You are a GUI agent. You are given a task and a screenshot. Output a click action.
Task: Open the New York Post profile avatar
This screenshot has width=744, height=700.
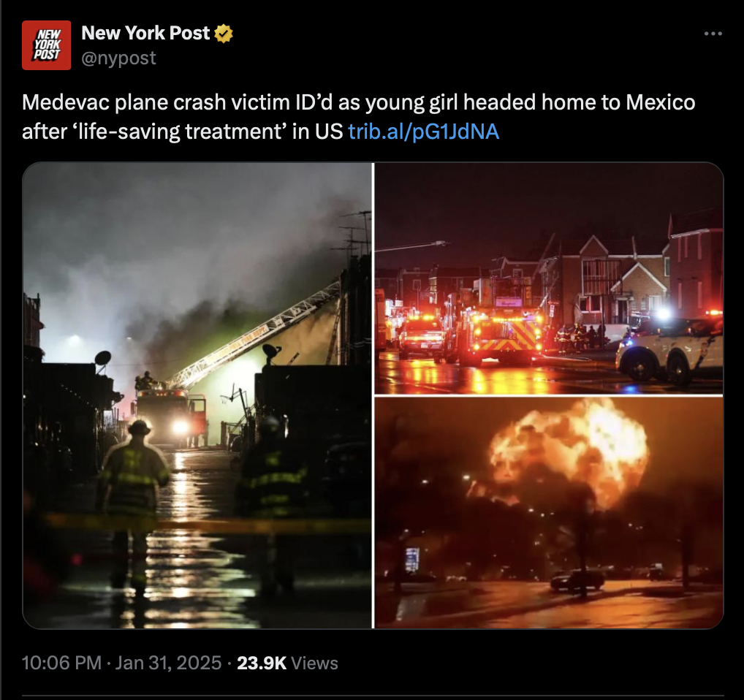click(x=47, y=45)
